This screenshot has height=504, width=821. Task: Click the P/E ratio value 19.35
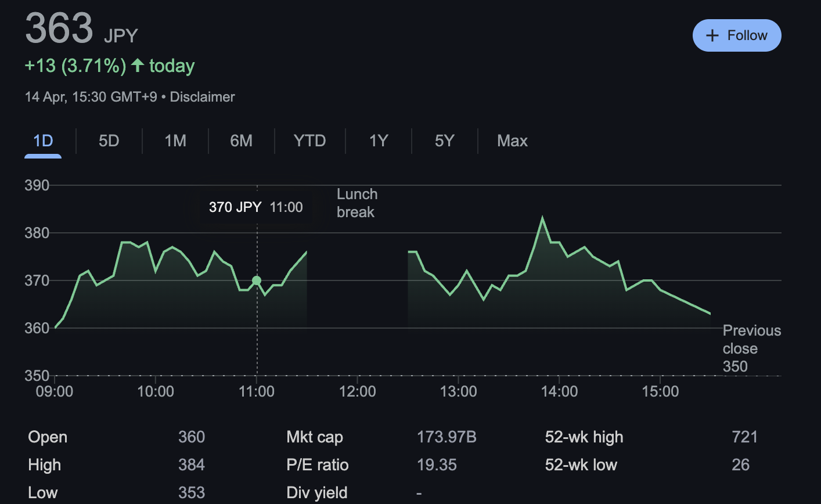point(437,465)
